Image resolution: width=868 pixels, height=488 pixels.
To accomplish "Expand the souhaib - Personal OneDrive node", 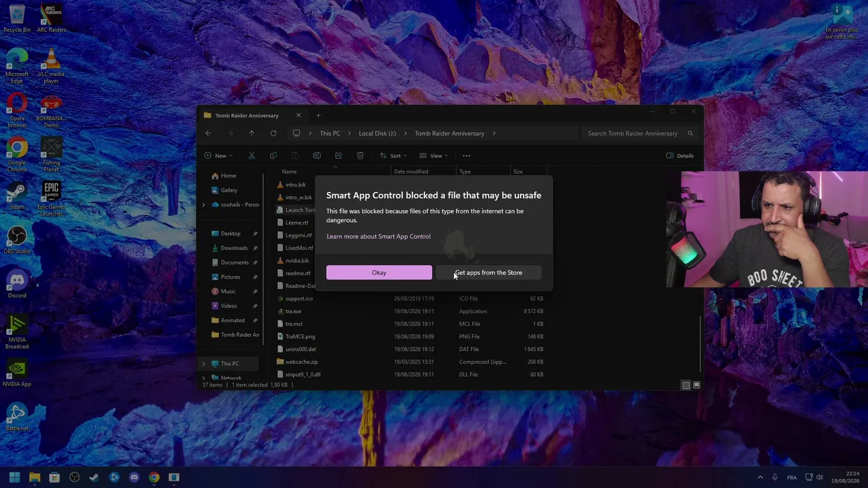I will click(x=203, y=205).
